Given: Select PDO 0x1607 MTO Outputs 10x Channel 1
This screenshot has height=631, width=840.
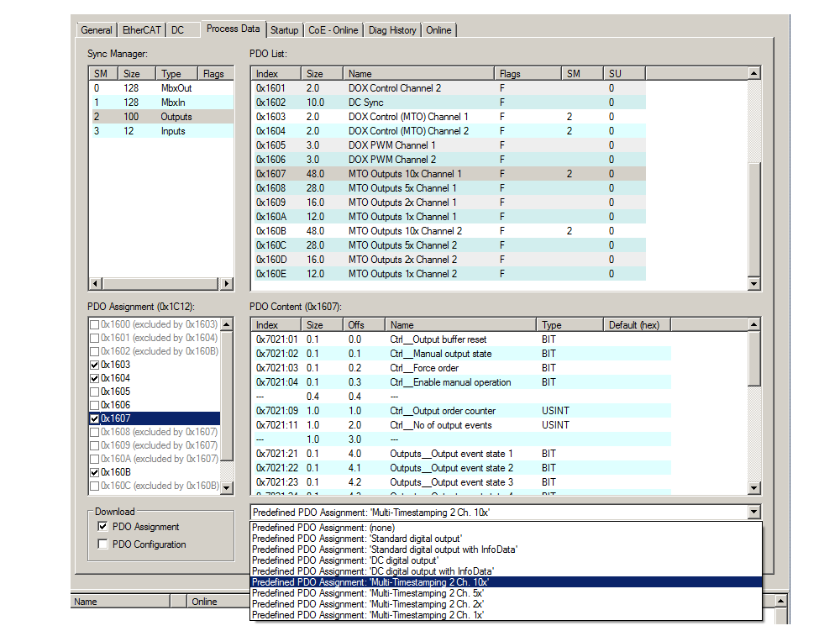Looking at the screenshot, I should [x=449, y=174].
